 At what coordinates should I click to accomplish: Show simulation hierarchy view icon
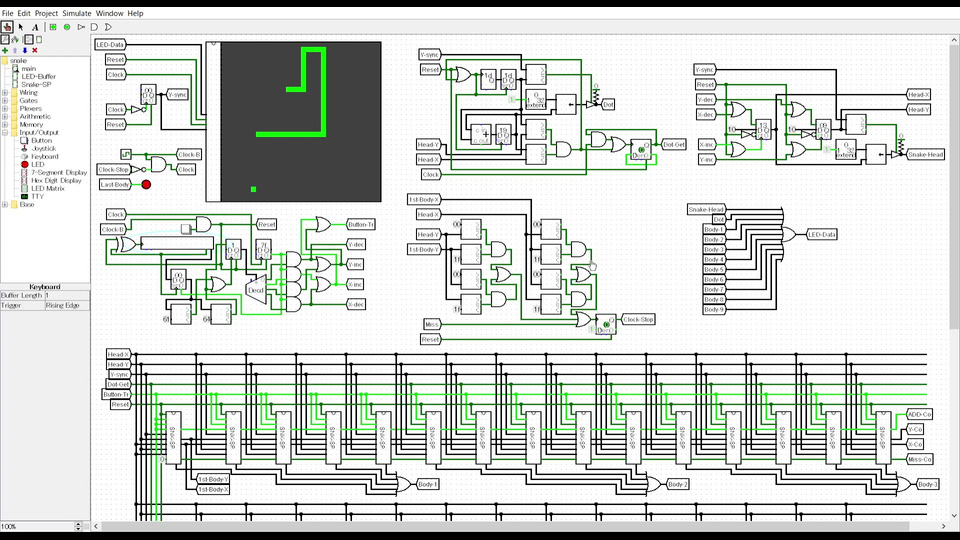click(15, 39)
